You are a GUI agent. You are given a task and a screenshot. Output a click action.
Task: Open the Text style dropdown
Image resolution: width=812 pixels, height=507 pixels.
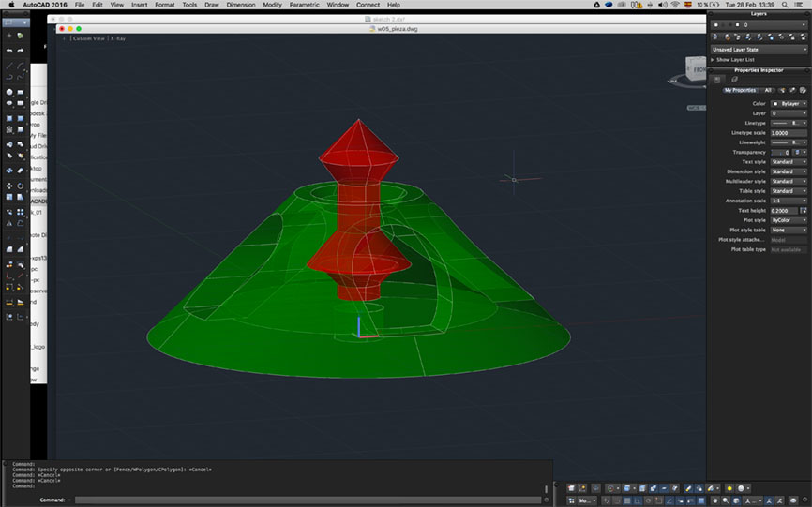(789, 162)
